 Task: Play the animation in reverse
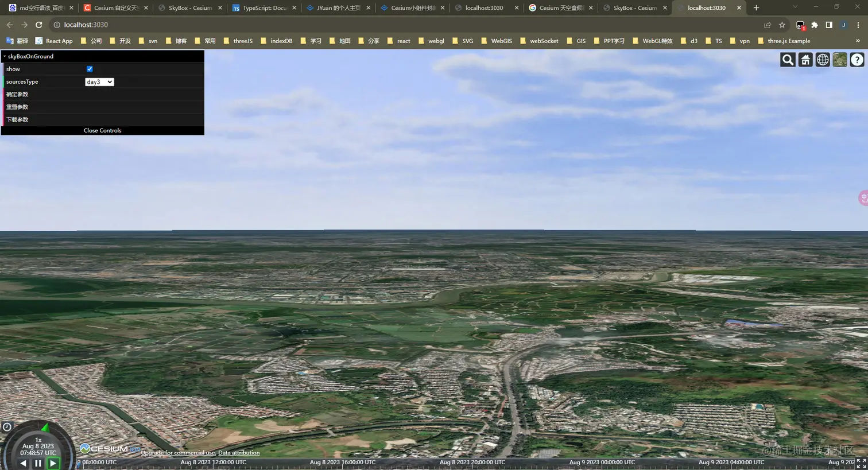click(23, 463)
